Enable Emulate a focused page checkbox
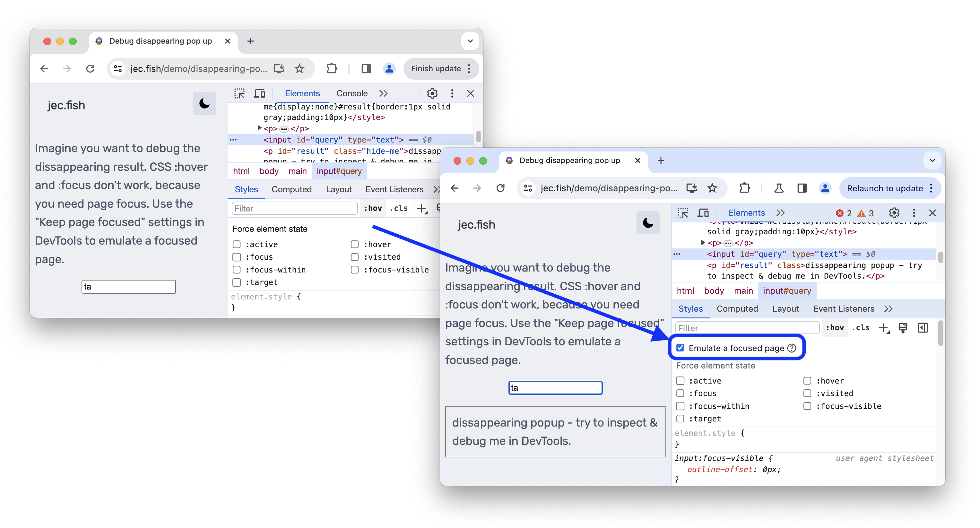This screenshot has height=528, width=980. (680, 348)
